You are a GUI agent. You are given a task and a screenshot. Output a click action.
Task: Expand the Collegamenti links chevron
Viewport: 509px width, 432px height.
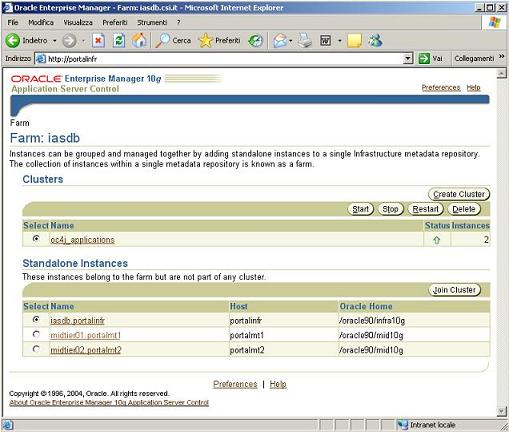[501, 57]
